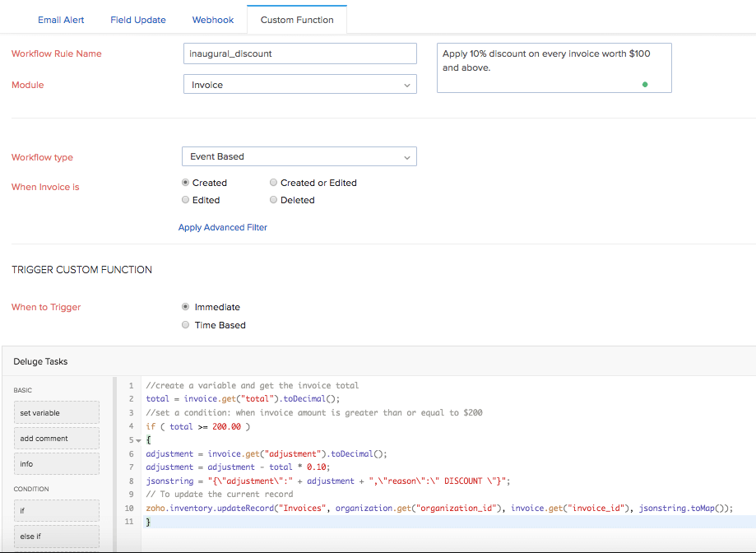Enable the Time Based trigger option
The height and width of the screenshot is (553, 756).
click(x=185, y=324)
